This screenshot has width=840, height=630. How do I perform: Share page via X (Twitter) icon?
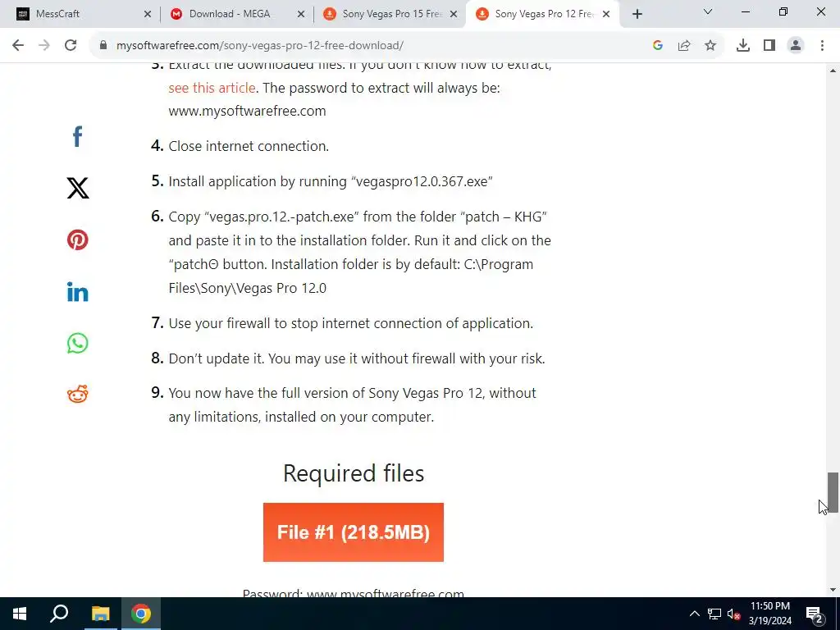(x=78, y=188)
